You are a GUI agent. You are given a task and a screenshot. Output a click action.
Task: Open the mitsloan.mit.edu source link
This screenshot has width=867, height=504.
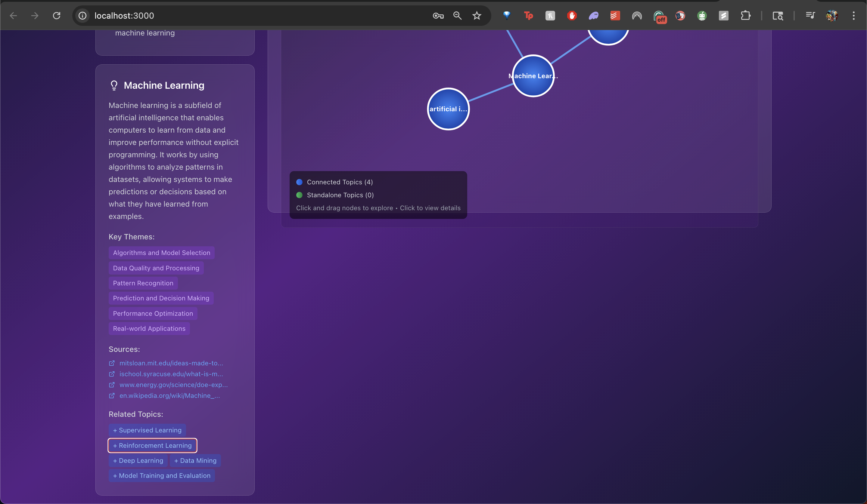171,363
